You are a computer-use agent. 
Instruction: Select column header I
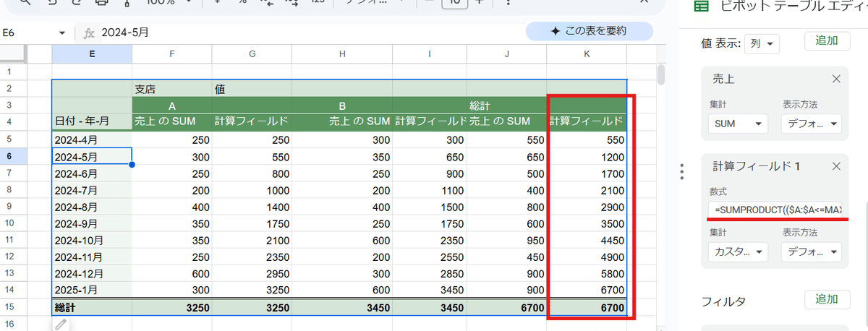pyautogui.click(x=430, y=53)
